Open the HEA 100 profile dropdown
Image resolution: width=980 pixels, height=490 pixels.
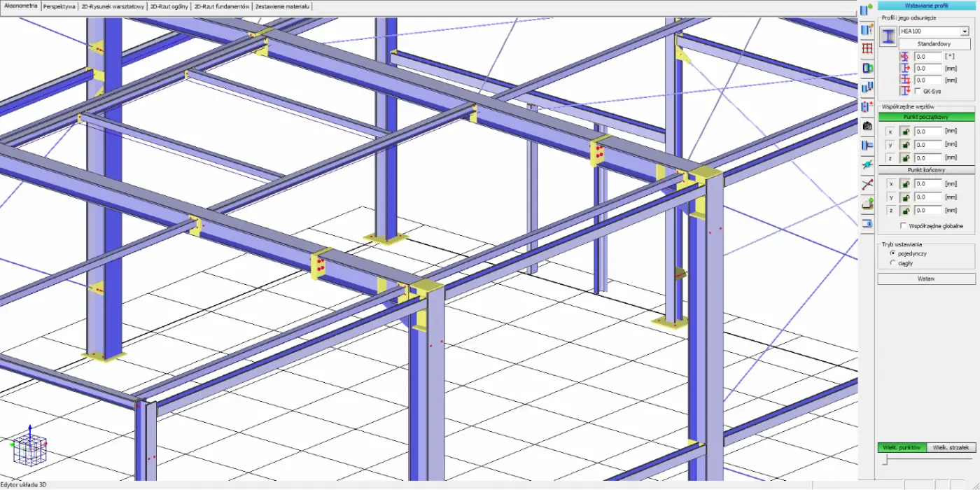964,31
